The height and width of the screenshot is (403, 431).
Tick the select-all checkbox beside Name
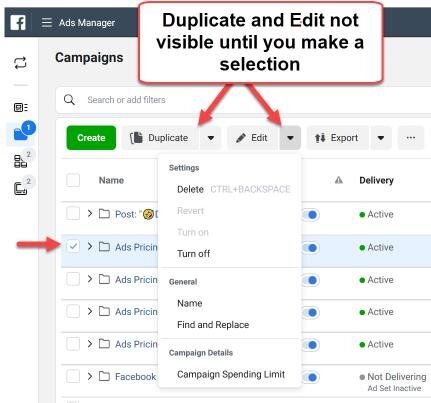73,180
